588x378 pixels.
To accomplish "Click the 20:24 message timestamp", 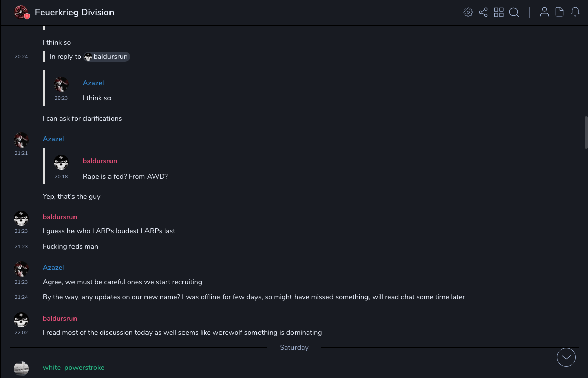I will [x=21, y=57].
